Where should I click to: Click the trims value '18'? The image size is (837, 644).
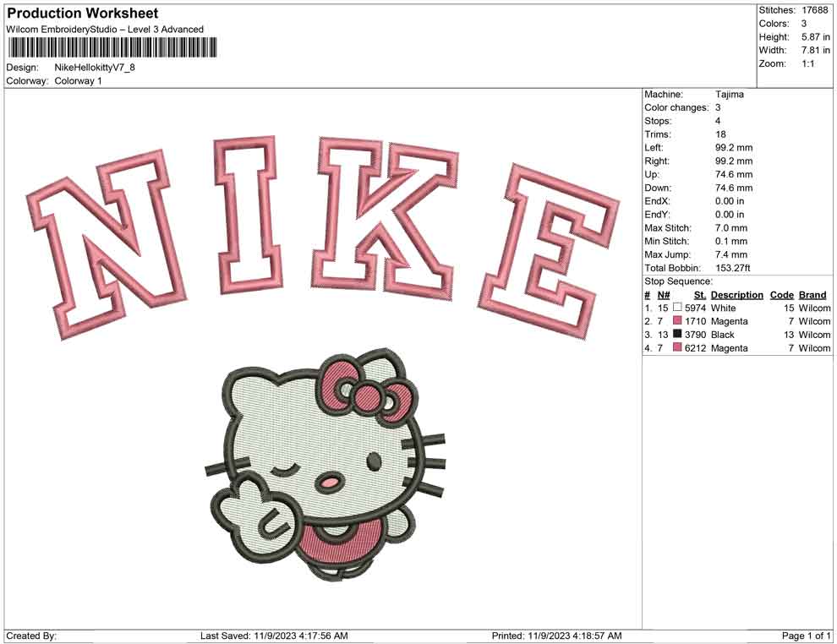tap(720, 134)
